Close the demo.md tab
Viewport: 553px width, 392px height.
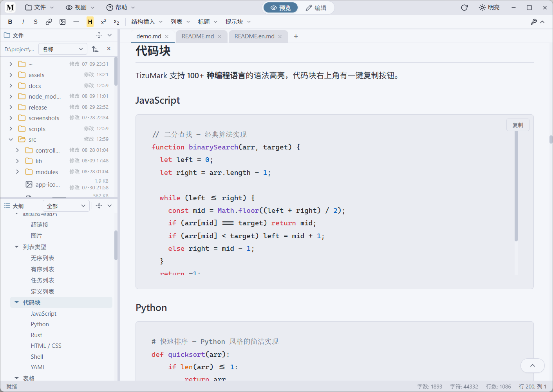point(167,36)
